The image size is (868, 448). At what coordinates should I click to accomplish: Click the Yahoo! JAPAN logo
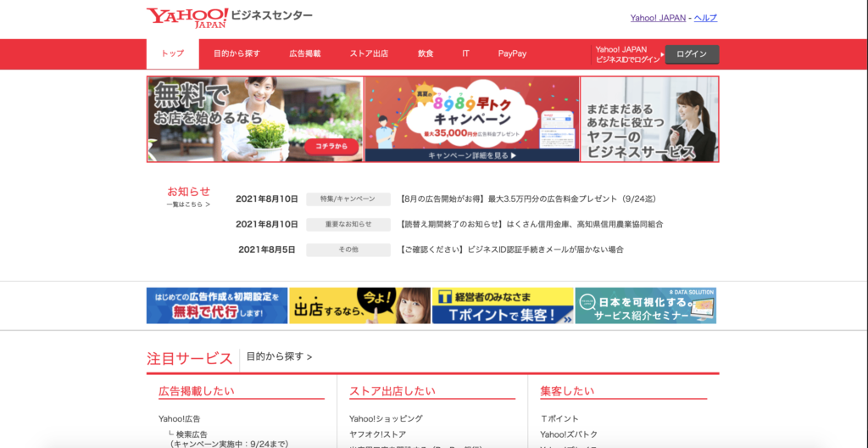point(186,18)
